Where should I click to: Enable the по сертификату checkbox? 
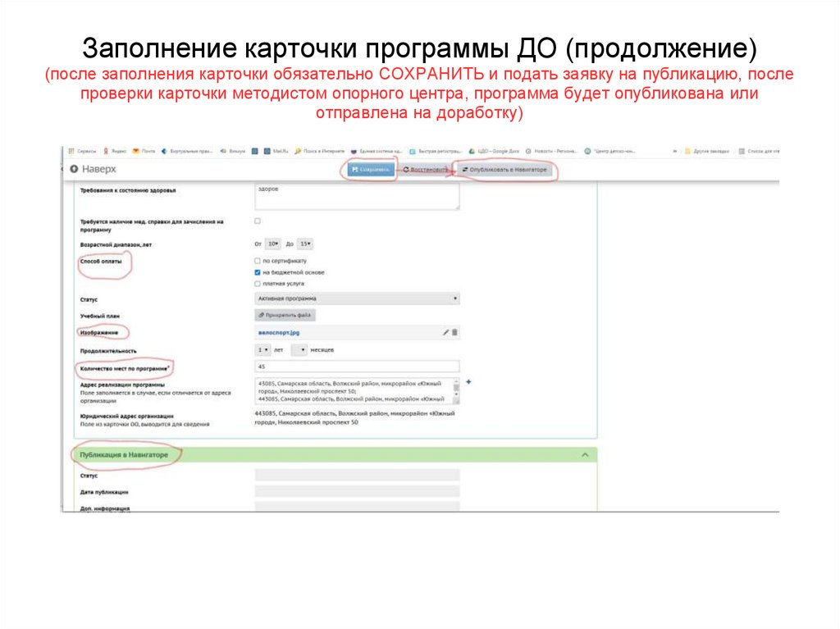pyautogui.click(x=257, y=261)
